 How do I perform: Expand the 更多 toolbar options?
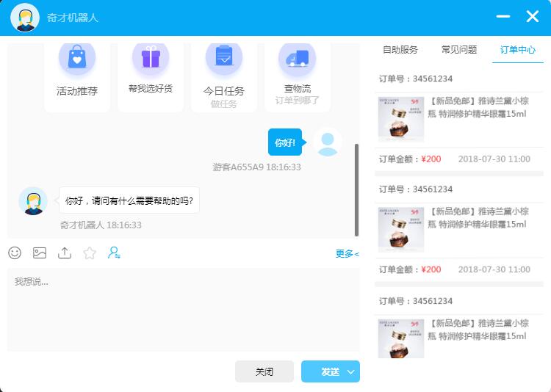click(x=347, y=254)
